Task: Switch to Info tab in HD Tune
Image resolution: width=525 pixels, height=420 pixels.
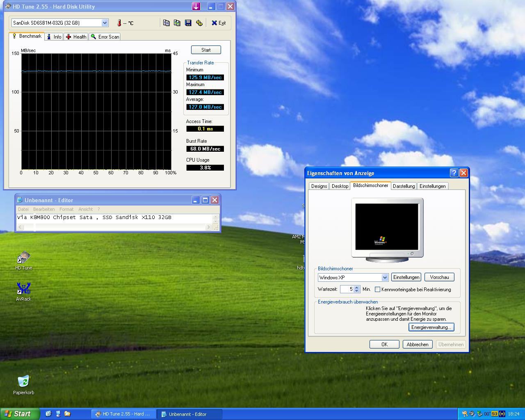Action: [54, 37]
